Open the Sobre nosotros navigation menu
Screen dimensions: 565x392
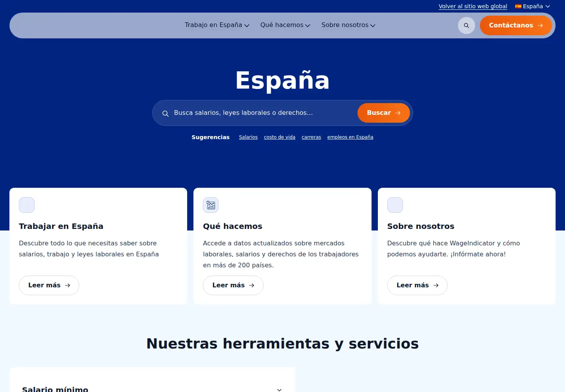pyautogui.click(x=348, y=25)
